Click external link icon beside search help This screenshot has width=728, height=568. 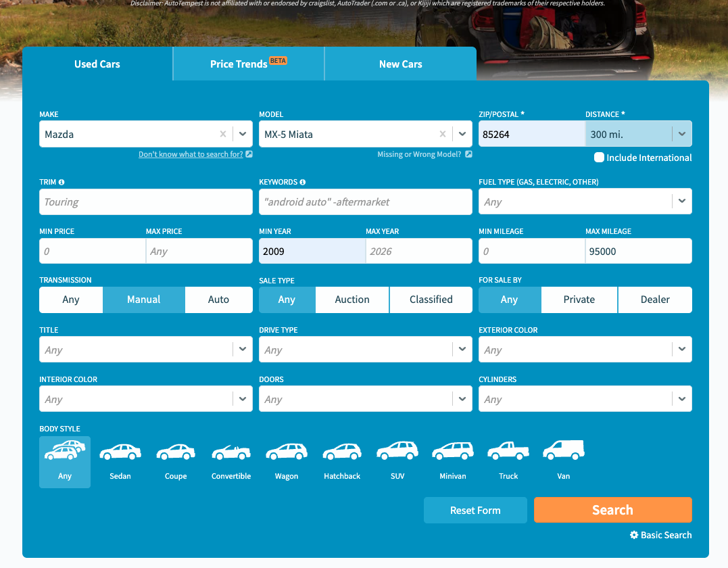tap(249, 154)
